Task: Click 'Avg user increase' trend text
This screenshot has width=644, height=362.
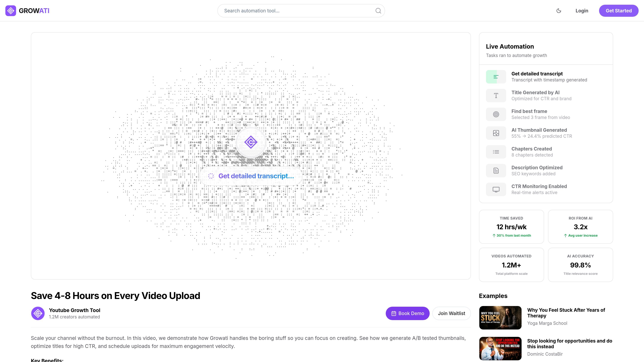Action: tap(583, 236)
